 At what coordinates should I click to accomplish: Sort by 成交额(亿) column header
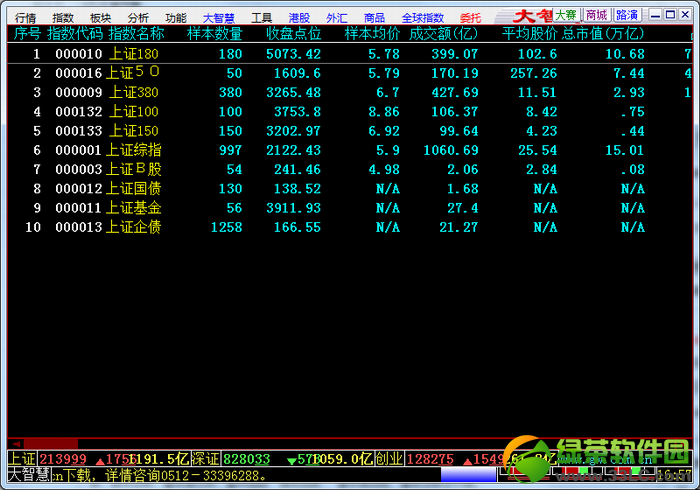coord(443,33)
